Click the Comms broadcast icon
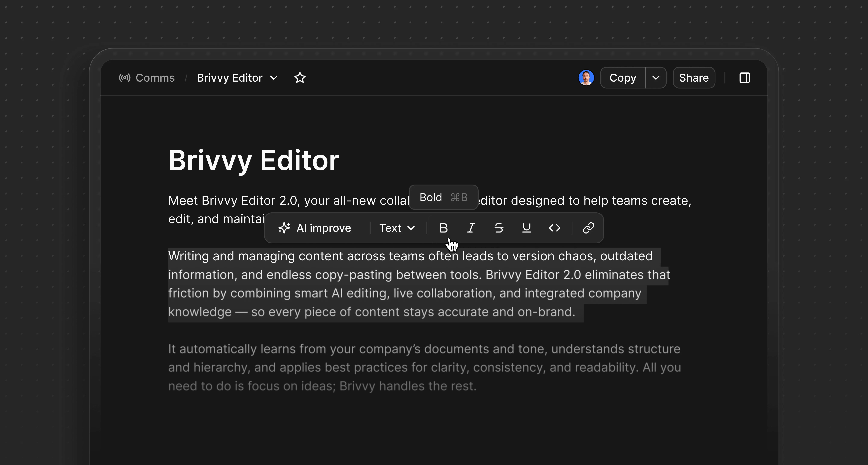The height and width of the screenshot is (465, 868). [124, 77]
